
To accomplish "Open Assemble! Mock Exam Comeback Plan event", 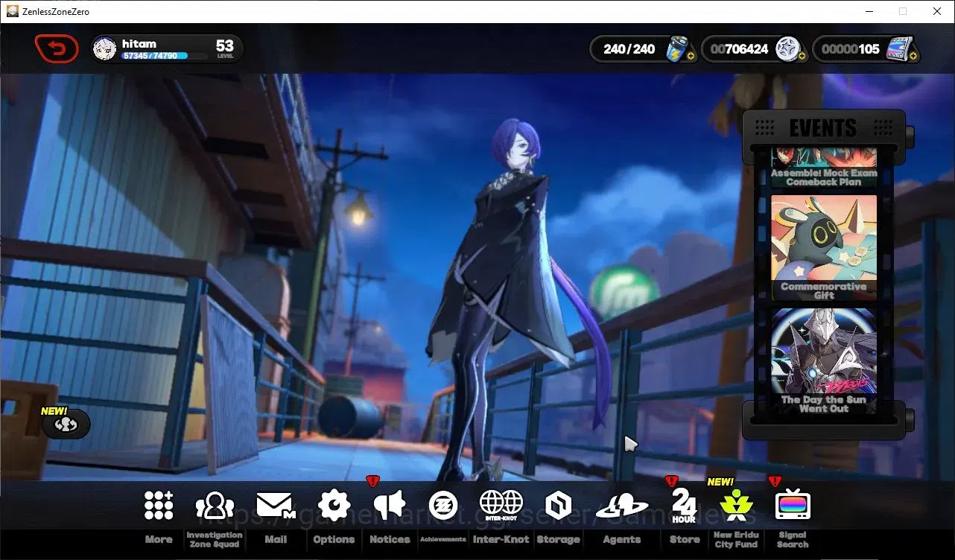I will [x=823, y=167].
